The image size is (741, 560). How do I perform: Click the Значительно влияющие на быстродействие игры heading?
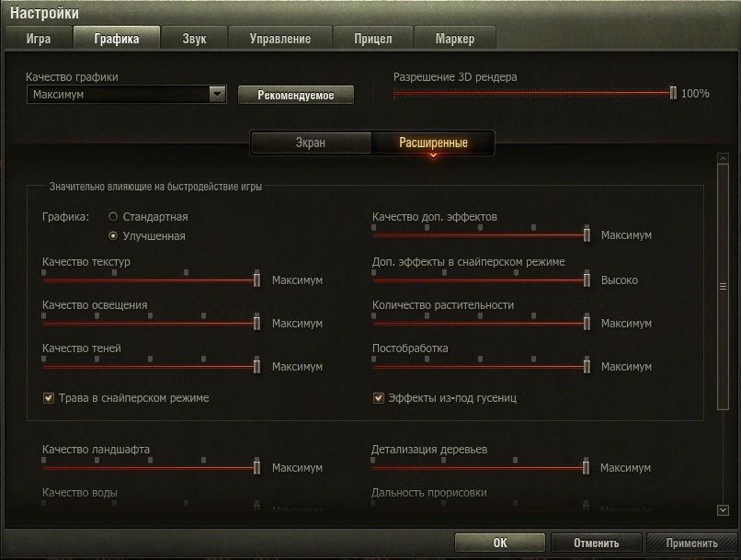[156, 187]
